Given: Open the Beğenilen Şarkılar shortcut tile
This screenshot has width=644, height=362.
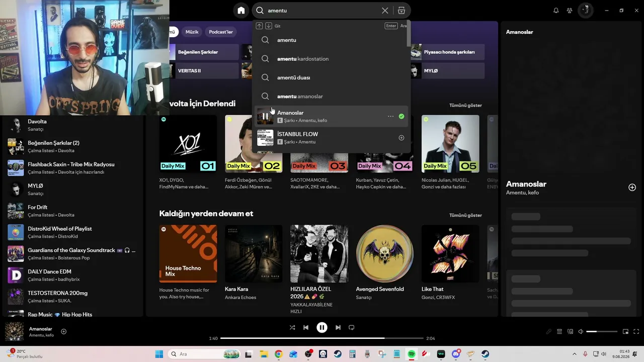Looking at the screenshot, I should (204, 52).
